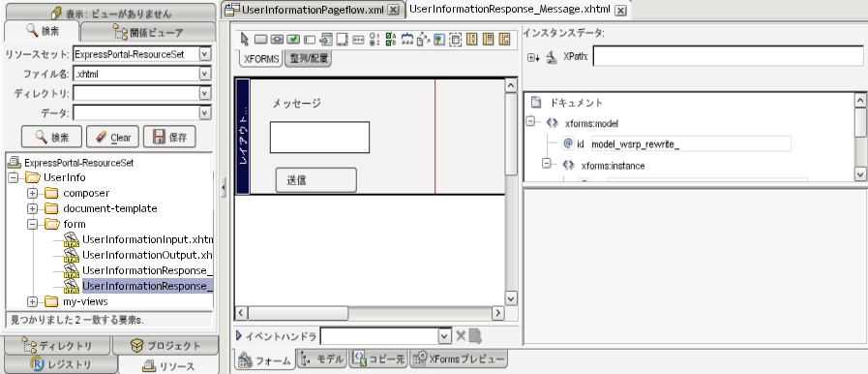This screenshot has width=868, height=374.
Task: Switch to the レジストリ tab
Action: (60, 364)
